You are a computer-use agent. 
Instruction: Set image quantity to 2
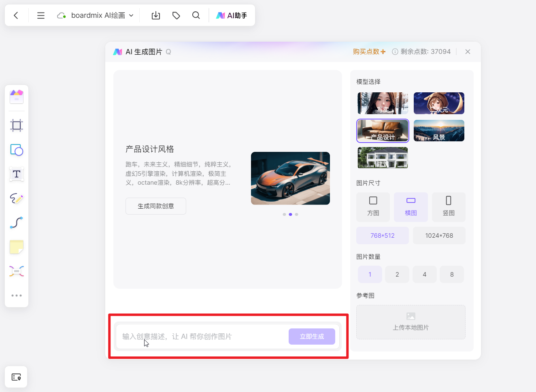[397, 275]
